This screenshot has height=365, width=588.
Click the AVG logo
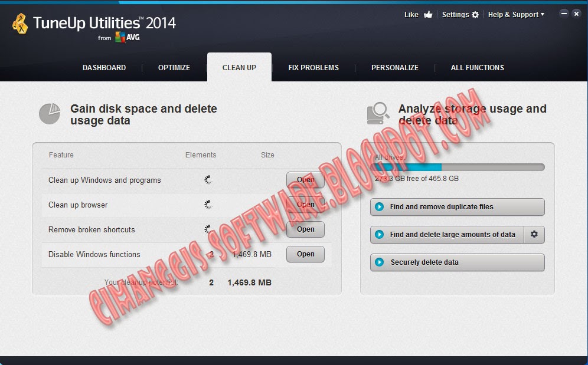[128, 37]
